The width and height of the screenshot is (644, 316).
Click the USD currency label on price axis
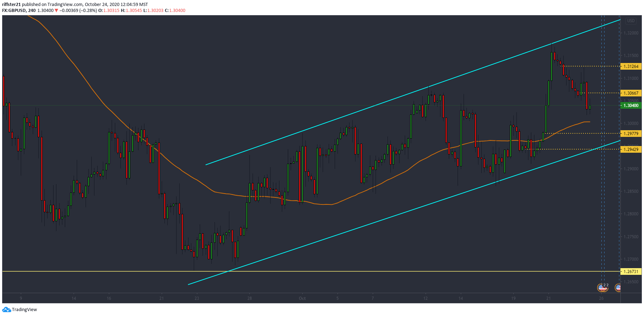(631, 21)
